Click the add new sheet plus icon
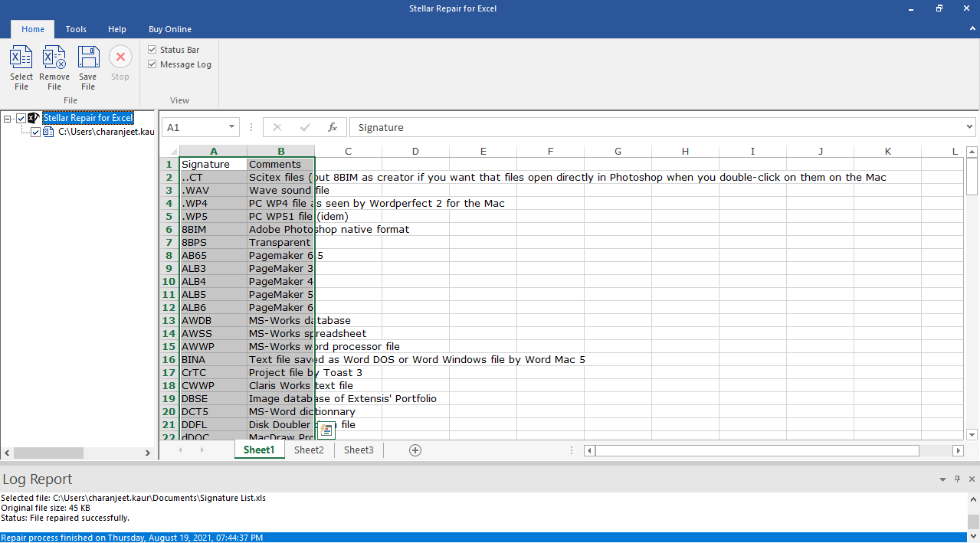The height and width of the screenshot is (543, 980). pos(415,450)
